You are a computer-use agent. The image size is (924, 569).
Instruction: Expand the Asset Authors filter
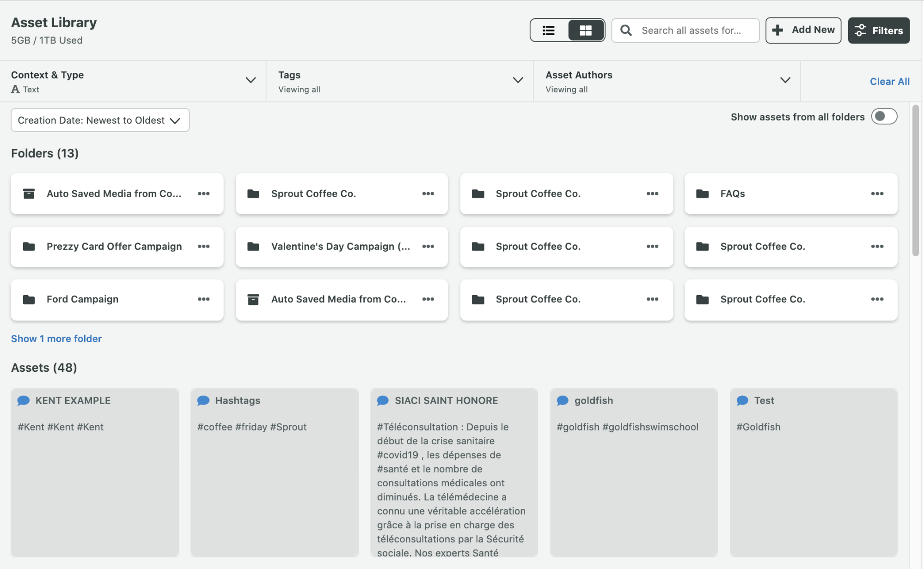pos(785,80)
